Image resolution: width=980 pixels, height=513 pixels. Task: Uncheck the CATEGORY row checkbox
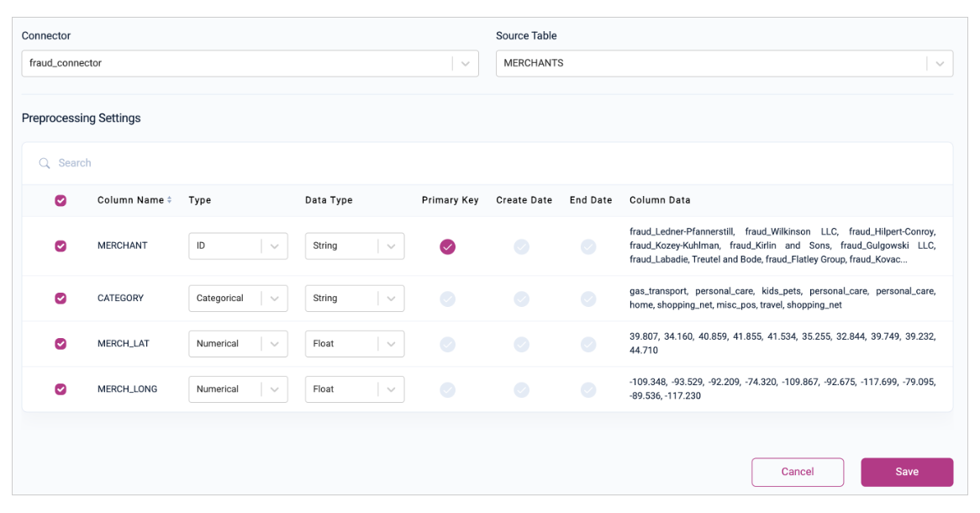61,299
